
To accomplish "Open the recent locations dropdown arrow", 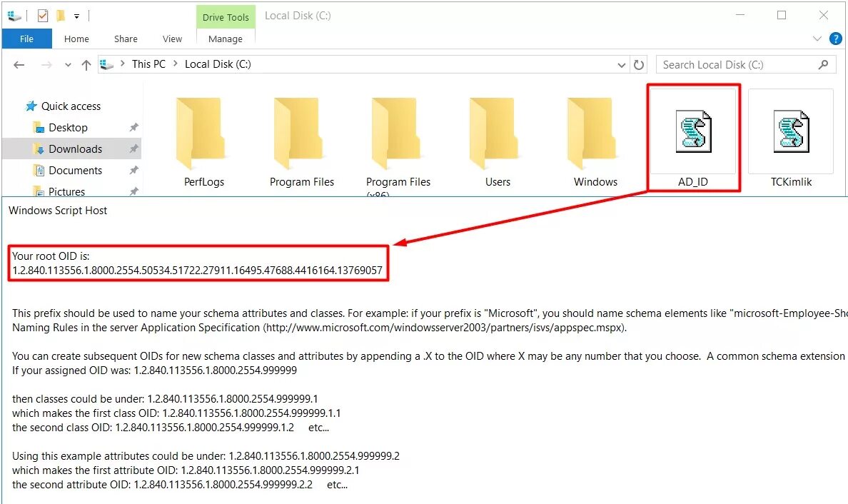I will pyautogui.click(x=68, y=65).
